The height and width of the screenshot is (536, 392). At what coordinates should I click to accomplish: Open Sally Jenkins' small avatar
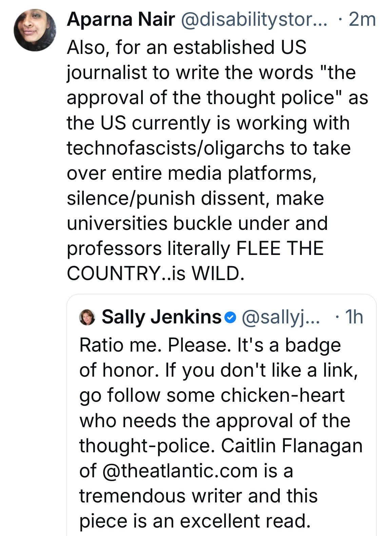coord(87,317)
